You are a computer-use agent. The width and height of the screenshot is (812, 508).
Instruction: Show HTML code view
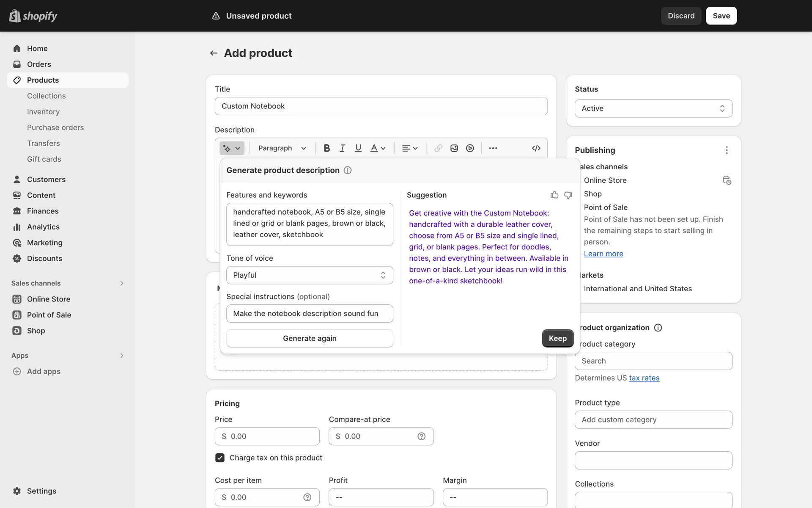coord(536,148)
